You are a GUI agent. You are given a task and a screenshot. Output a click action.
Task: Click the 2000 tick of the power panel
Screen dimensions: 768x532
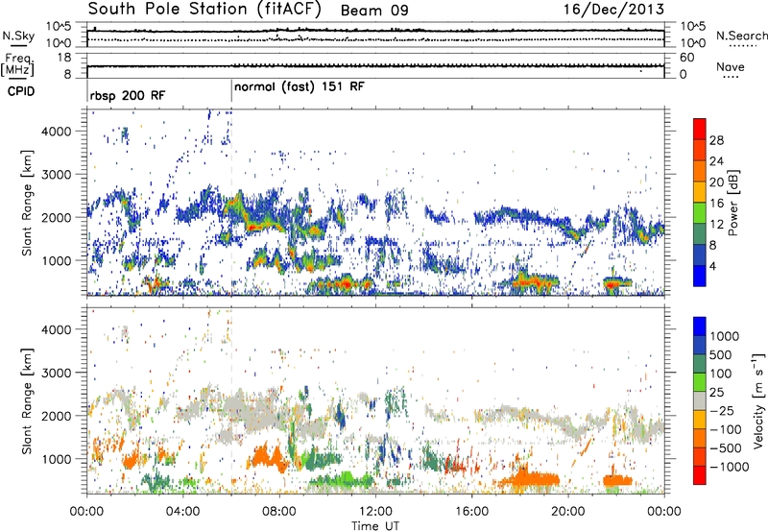click(x=56, y=217)
